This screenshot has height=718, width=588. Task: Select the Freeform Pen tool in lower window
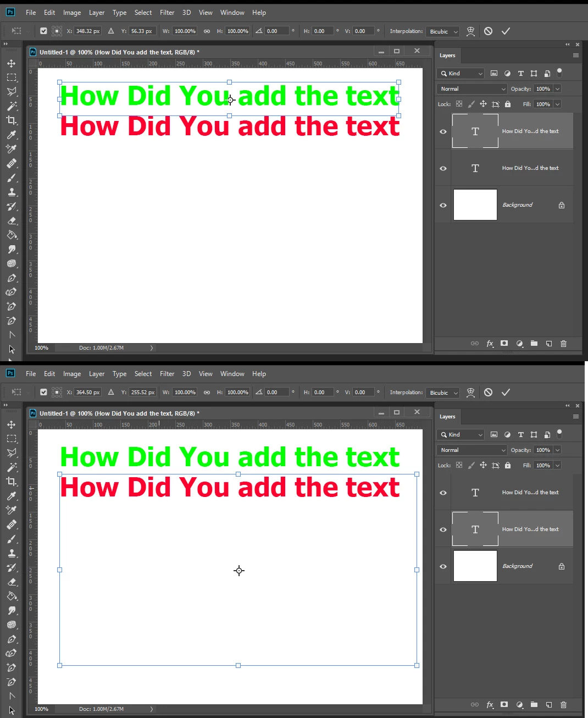tap(12, 653)
